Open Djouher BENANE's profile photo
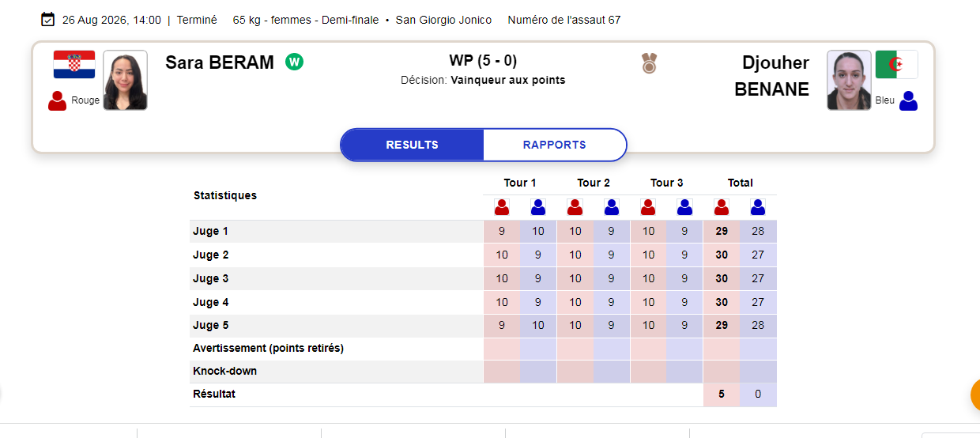The width and height of the screenshot is (980, 438). tap(850, 80)
